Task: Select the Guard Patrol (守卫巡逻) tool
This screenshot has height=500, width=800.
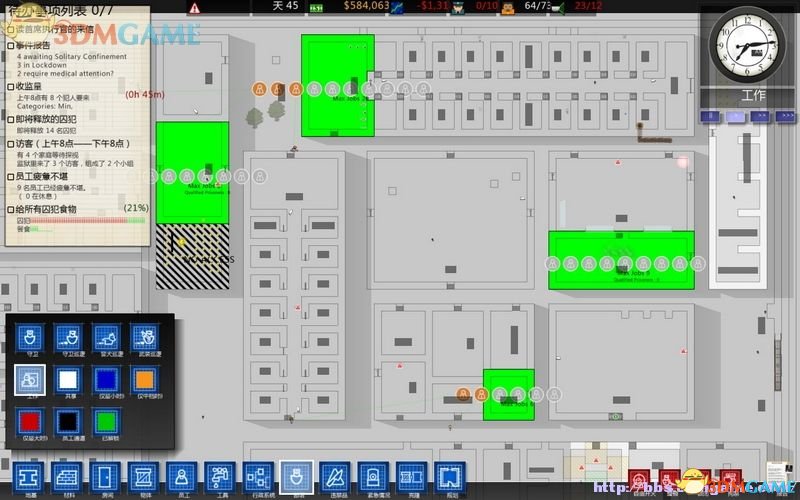Action: 68,337
